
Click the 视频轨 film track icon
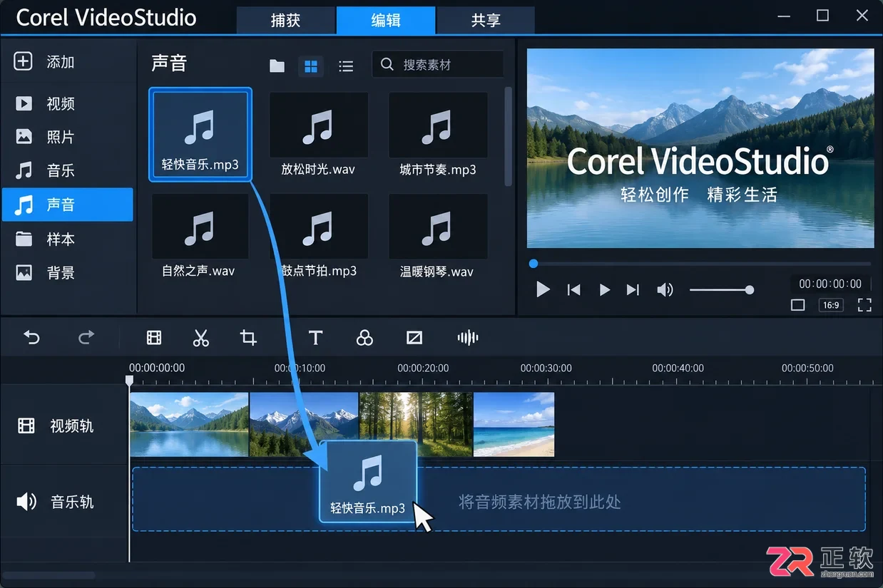point(26,426)
